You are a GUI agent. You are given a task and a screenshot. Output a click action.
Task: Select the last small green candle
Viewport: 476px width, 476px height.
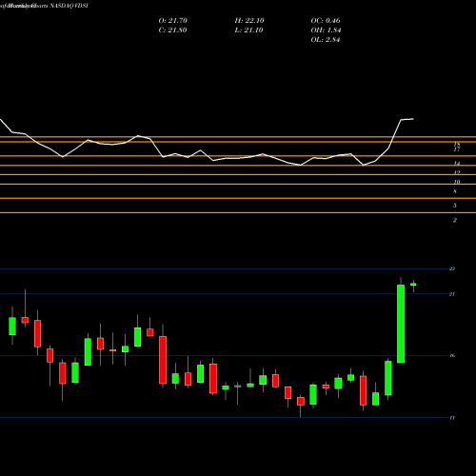(413, 285)
